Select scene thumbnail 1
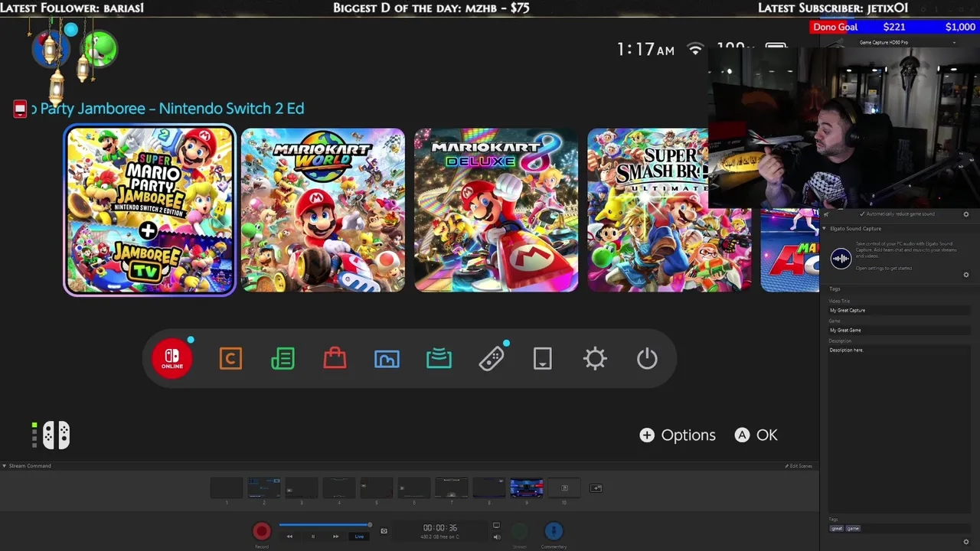 point(227,487)
